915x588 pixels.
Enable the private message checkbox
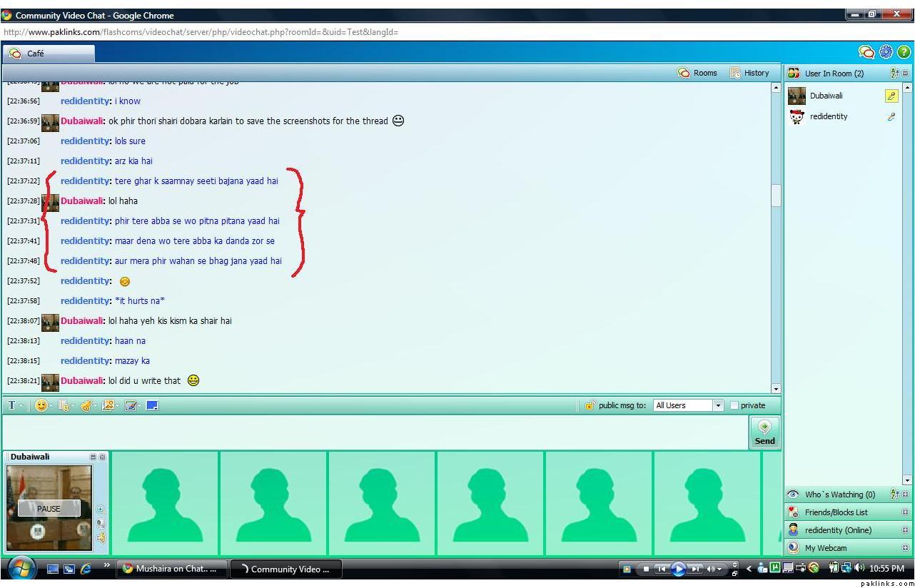(734, 405)
